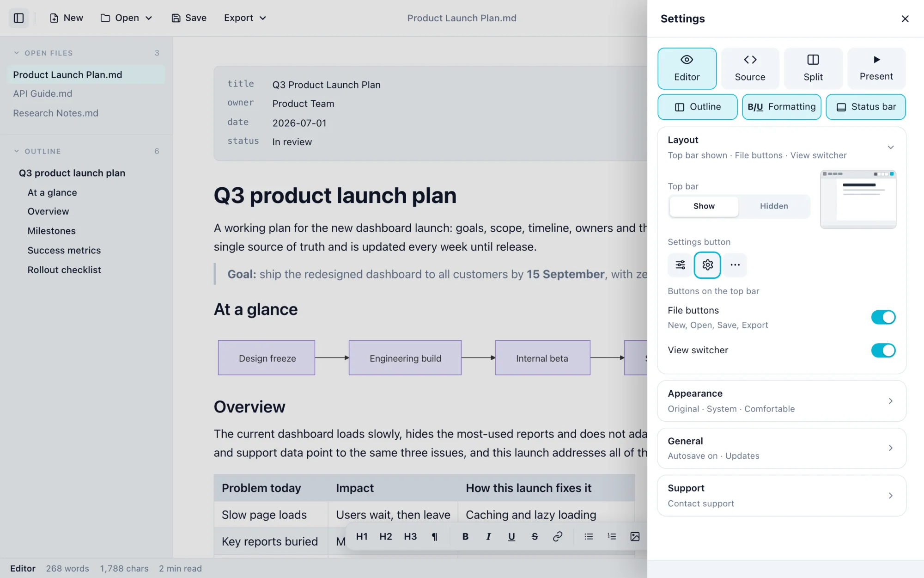The width and height of the screenshot is (924, 578).
Task: Toggle the Formatting toolbar chip
Action: 781,107
